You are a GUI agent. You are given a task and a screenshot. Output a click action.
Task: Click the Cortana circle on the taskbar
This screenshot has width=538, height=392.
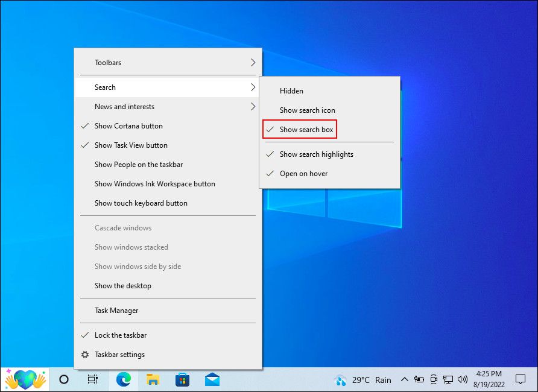(x=63, y=379)
